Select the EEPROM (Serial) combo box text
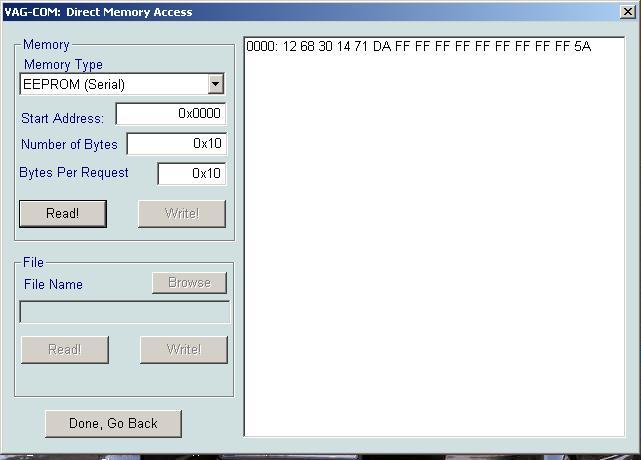The width and height of the screenshot is (641, 460). 74,84
